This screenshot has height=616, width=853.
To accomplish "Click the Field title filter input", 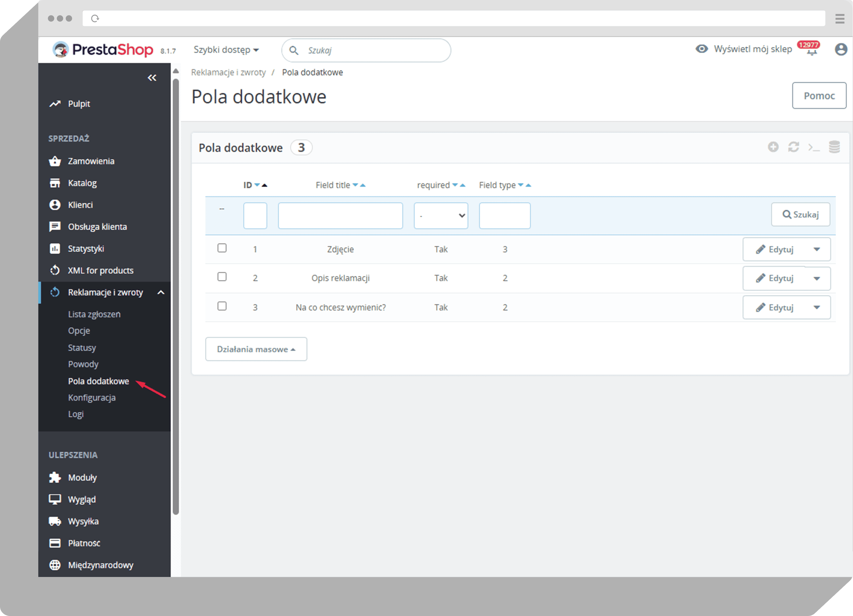I will [x=340, y=215].
